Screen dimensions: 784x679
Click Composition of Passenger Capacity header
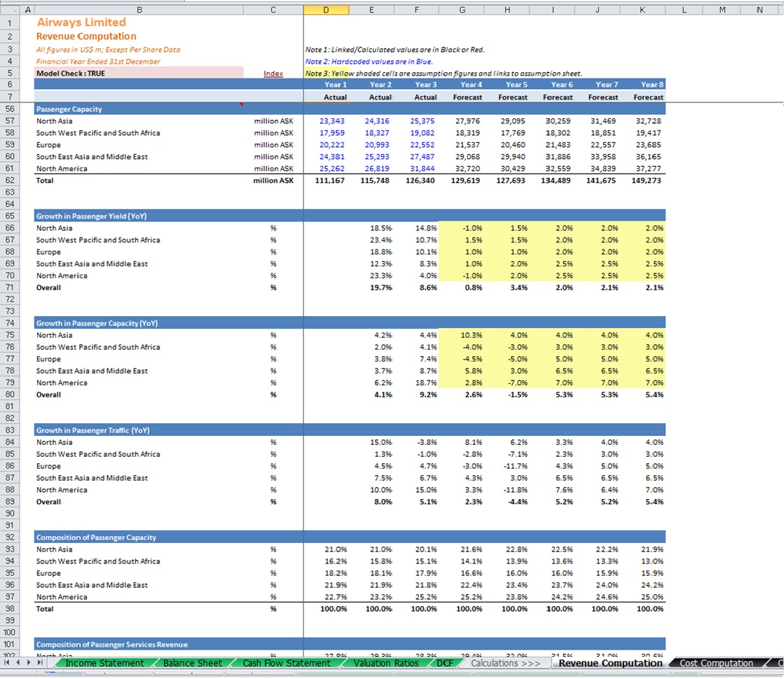click(x=96, y=537)
